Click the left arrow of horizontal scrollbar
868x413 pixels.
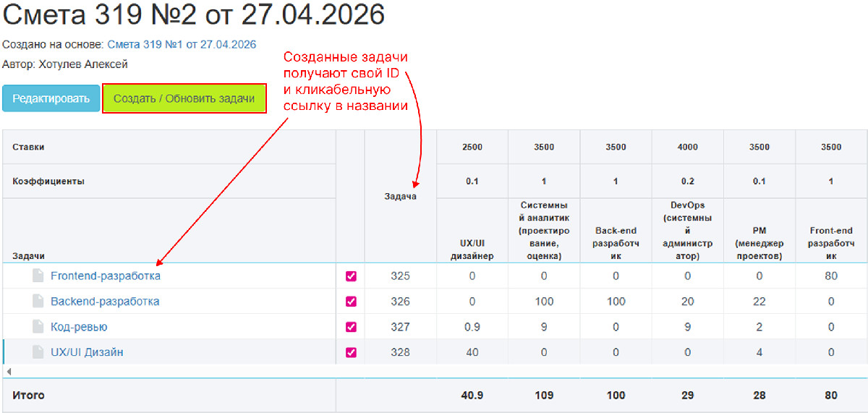(8, 371)
